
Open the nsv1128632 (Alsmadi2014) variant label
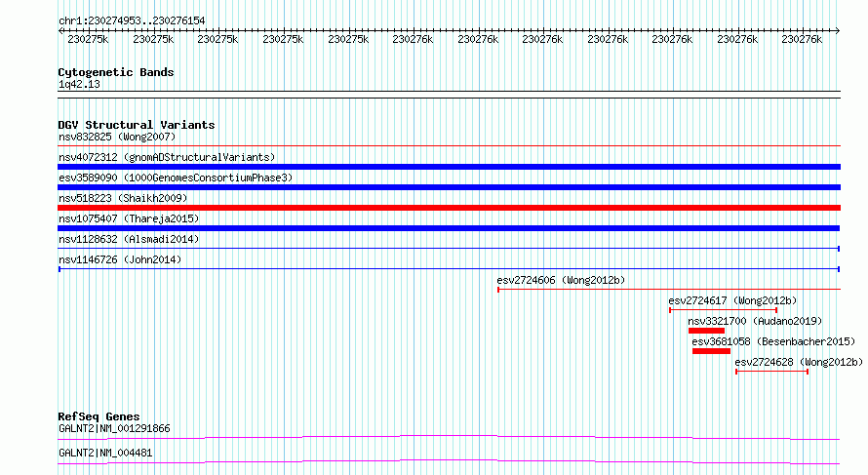tap(129, 239)
